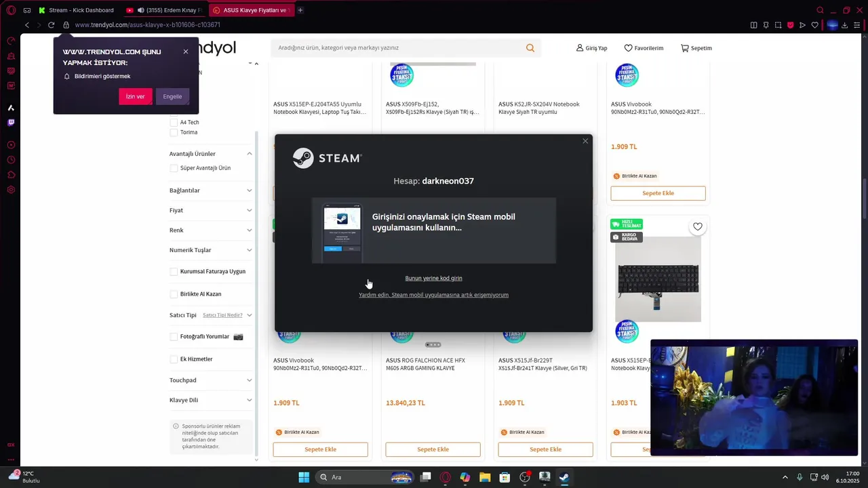This screenshot has width=868, height=488.
Task: Open the Opera GX main menu logo
Action: pyautogui.click(x=11, y=10)
